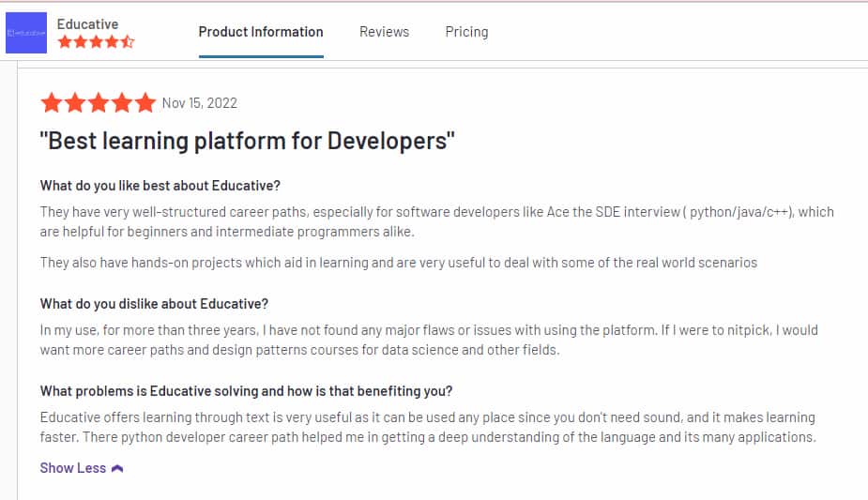Click the Educative product name
868x500 pixels.
coord(87,24)
